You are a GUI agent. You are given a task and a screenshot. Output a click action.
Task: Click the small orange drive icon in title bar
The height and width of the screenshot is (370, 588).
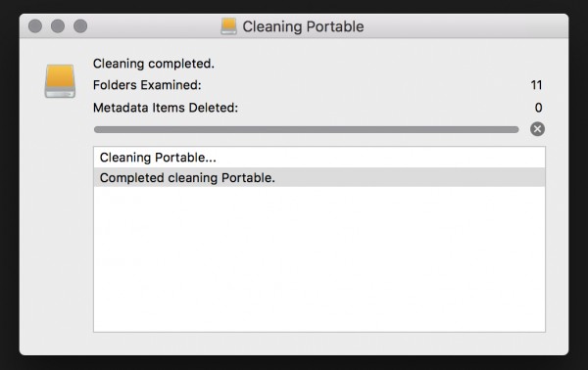tap(228, 26)
